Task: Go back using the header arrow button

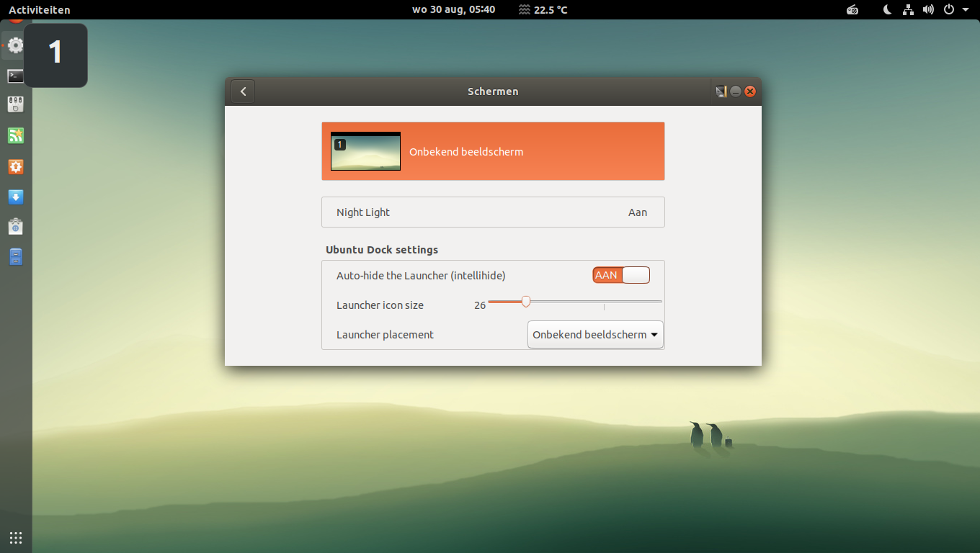Action: tap(243, 91)
